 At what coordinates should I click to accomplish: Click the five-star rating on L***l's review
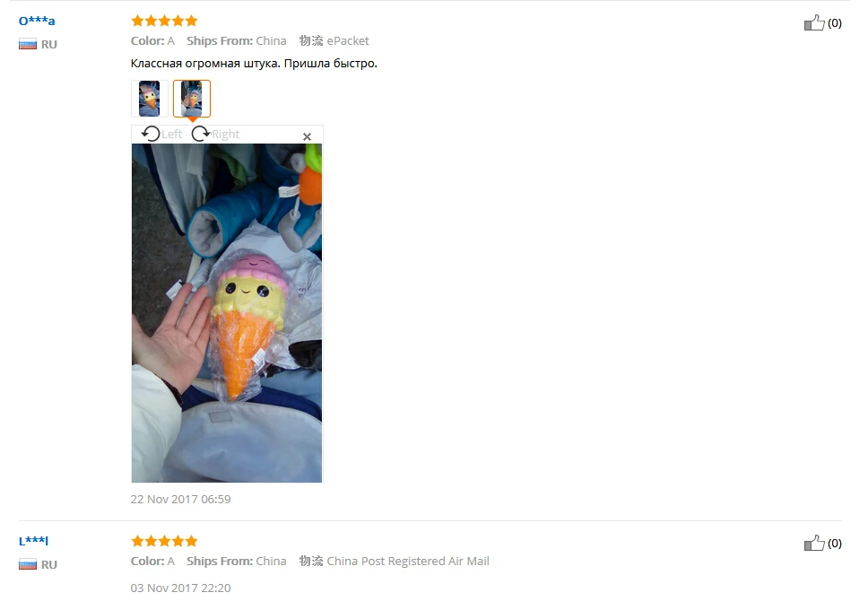164,541
